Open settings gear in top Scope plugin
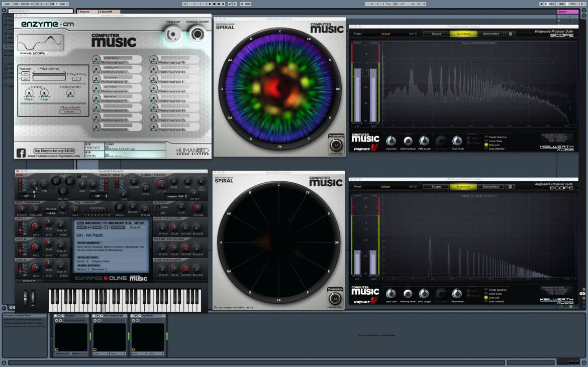Viewport: 588px width, 367px height. tap(510, 34)
